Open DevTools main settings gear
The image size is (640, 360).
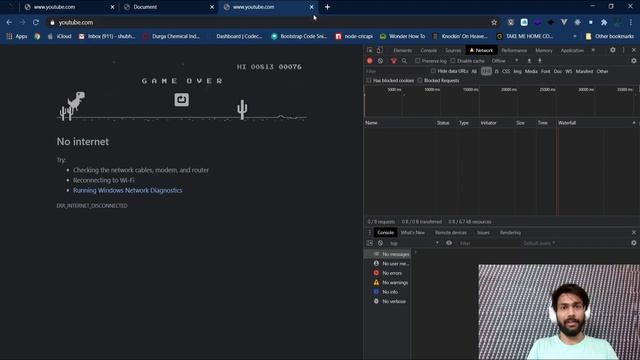613,50
